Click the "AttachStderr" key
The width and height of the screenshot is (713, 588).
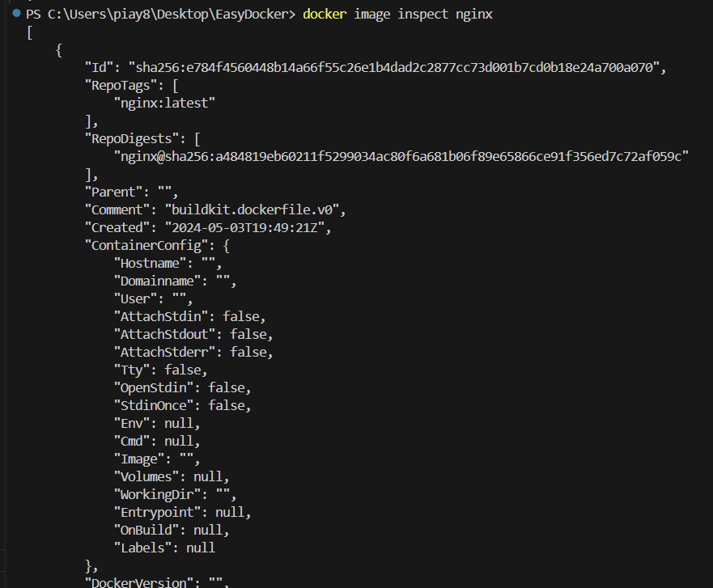click(164, 352)
